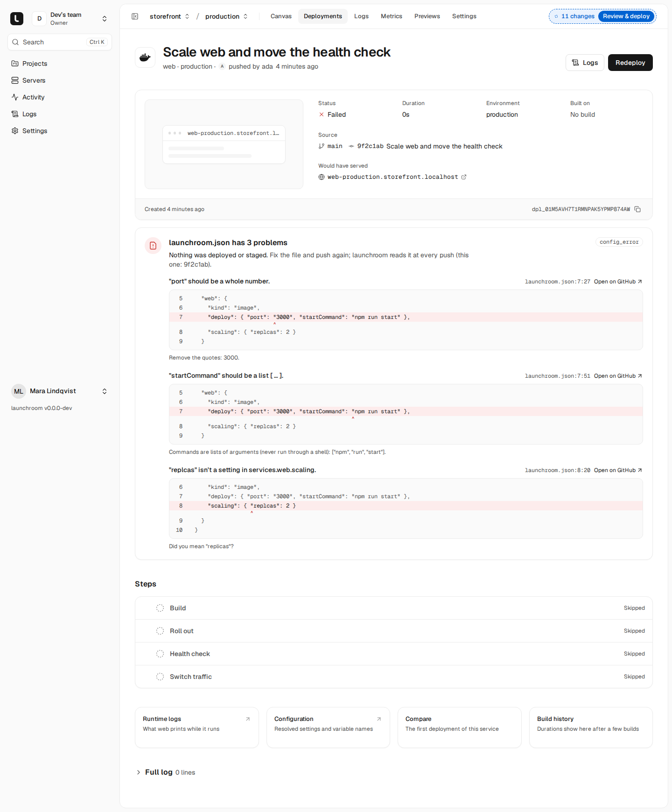The image size is (672, 812).
Task: Click the Redeploy button
Action: point(630,63)
